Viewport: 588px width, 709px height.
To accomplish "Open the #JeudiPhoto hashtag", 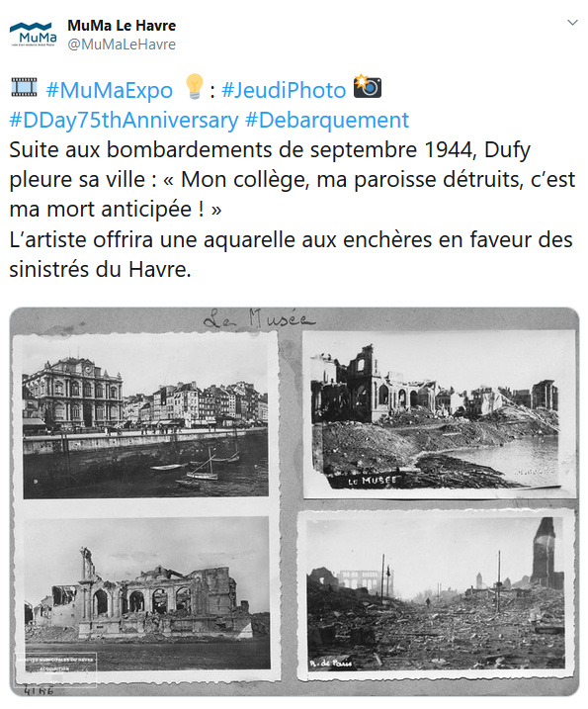I will coord(284,90).
